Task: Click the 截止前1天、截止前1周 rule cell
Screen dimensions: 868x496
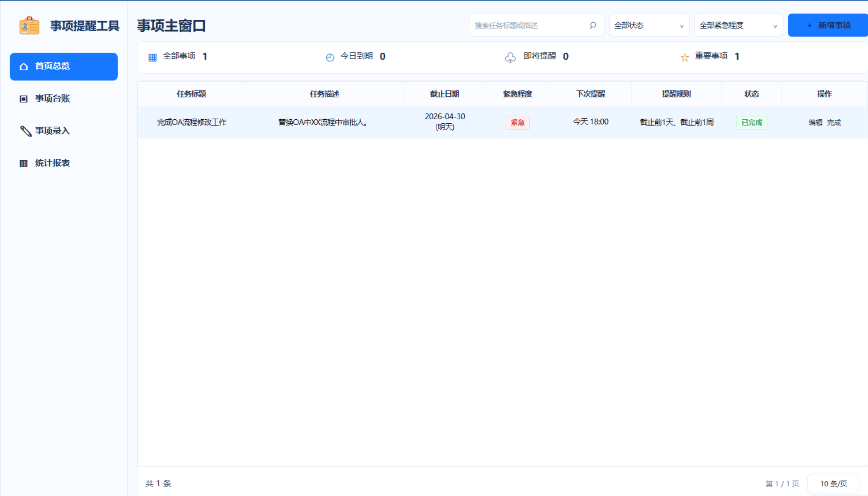Action: pos(677,122)
